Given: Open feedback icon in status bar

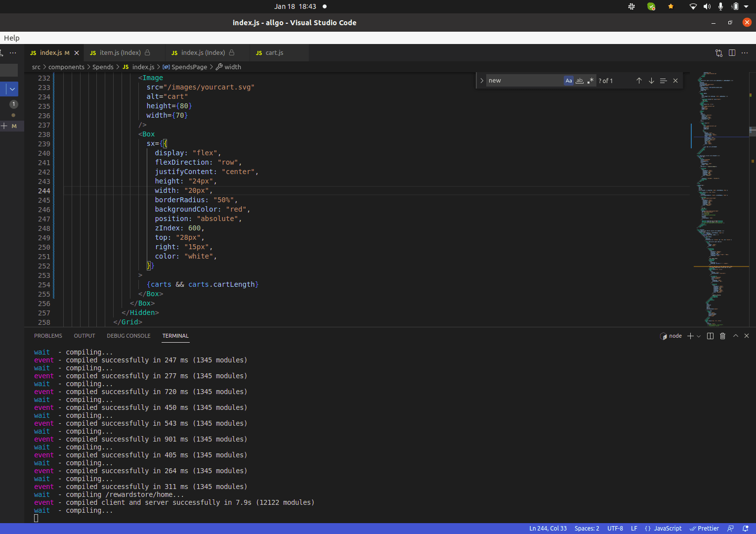Looking at the screenshot, I should point(731,529).
